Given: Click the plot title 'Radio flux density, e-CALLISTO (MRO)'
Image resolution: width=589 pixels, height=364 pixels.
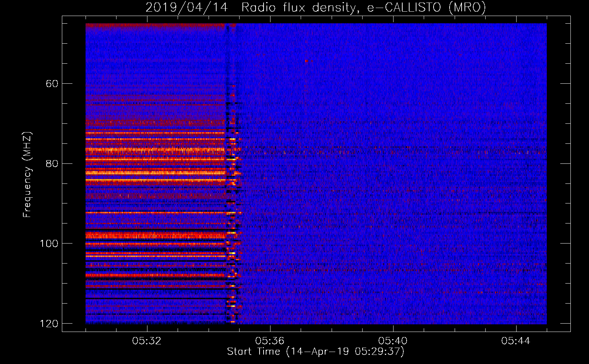Looking at the screenshot, I should (364, 7).
